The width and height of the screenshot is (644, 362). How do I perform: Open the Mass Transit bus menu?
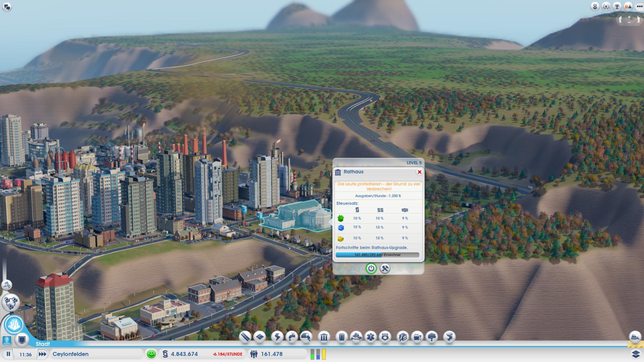417,337
